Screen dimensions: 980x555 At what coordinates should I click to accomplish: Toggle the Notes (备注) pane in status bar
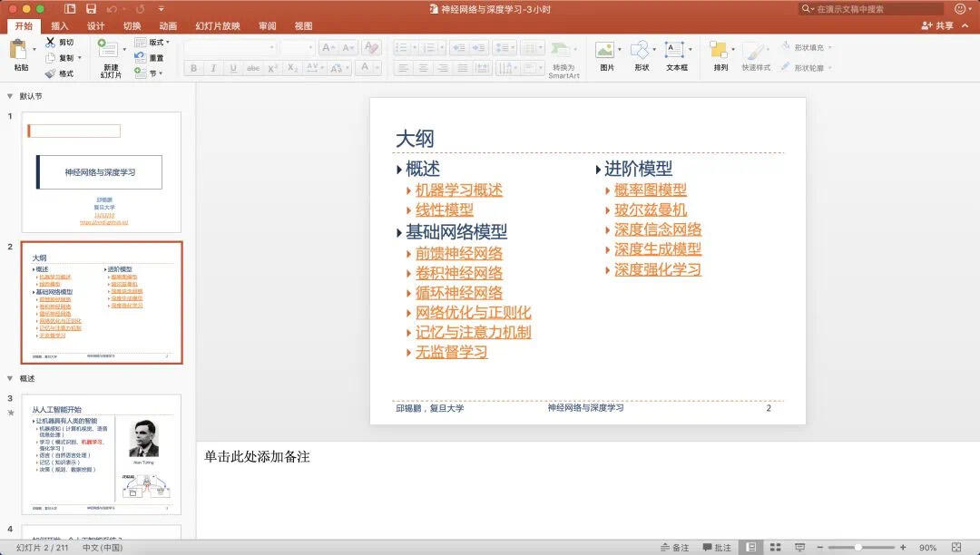pos(675,547)
